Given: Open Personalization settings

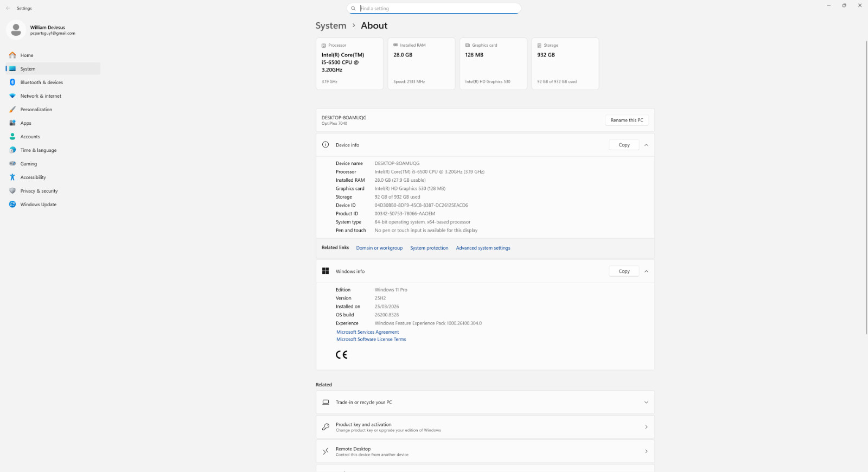Looking at the screenshot, I should (53, 110).
